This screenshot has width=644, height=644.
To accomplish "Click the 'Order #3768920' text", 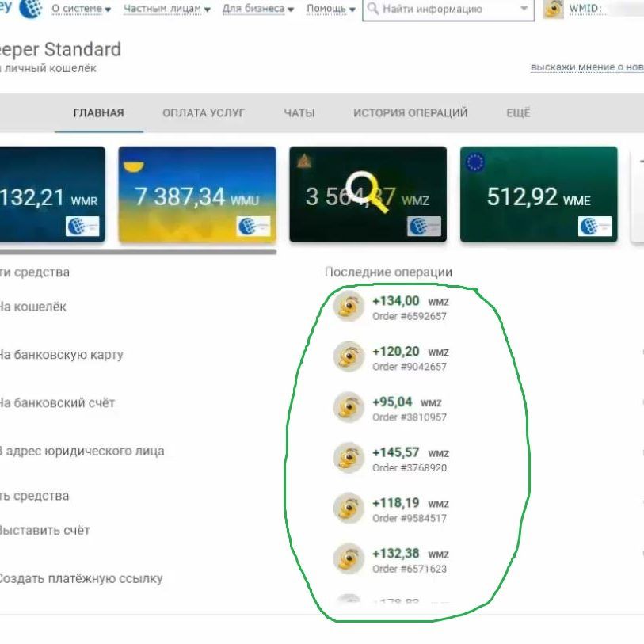I will (x=410, y=468).
